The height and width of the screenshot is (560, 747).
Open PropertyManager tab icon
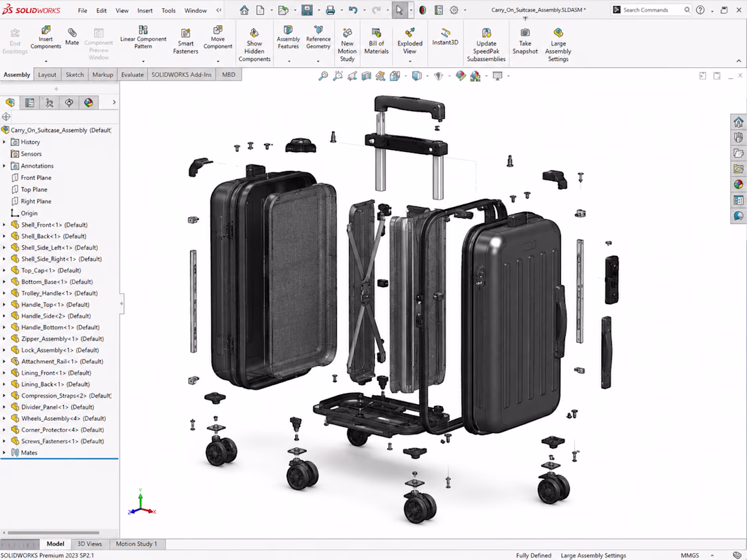click(29, 102)
